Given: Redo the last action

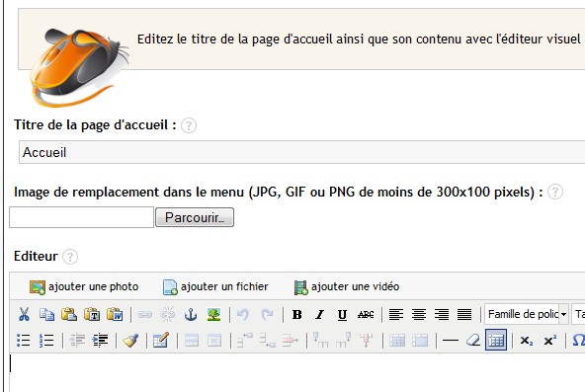Looking at the screenshot, I should pos(267,315).
